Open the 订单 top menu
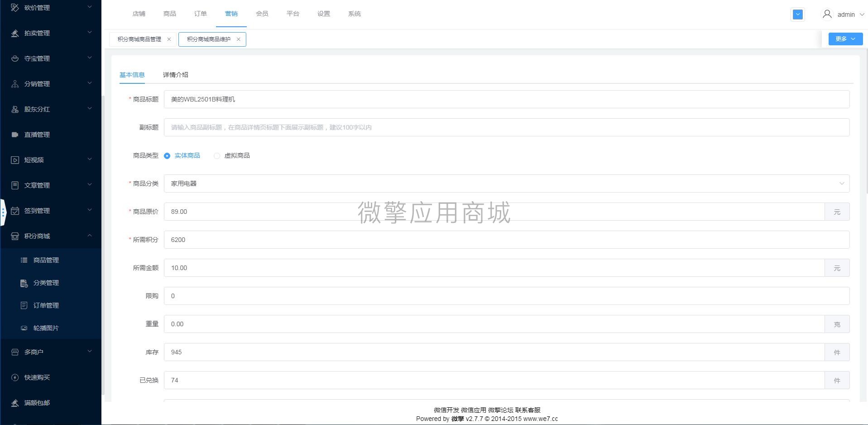 tap(201, 14)
